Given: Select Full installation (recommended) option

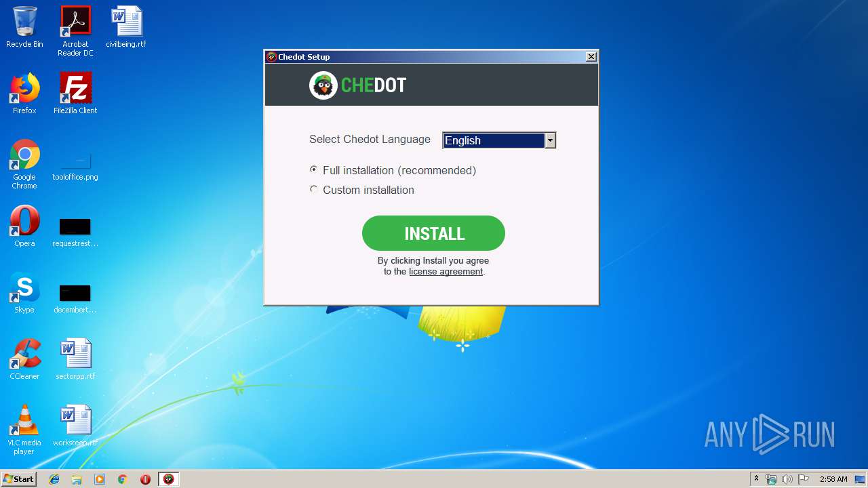Looking at the screenshot, I should coord(393,170).
